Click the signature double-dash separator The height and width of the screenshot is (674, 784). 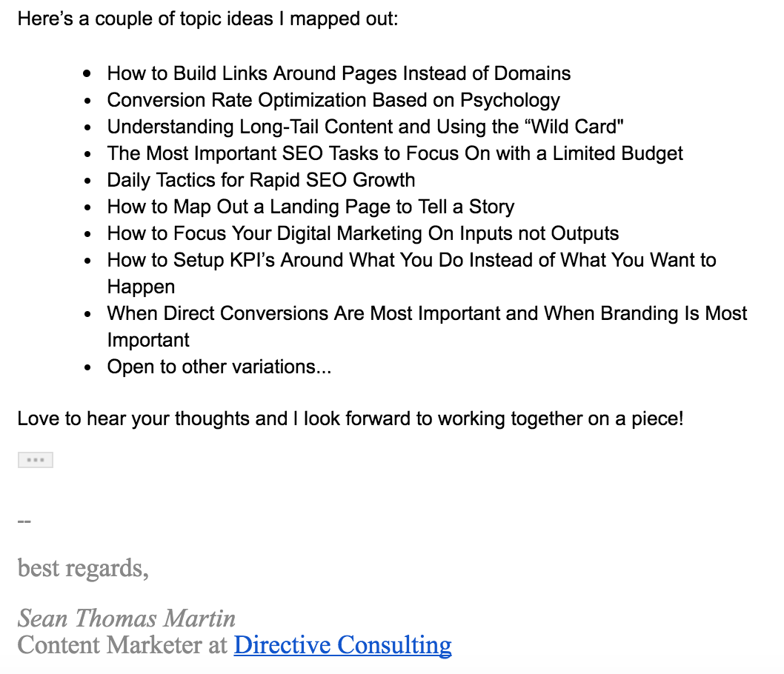pyautogui.click(x=24, y=521)
